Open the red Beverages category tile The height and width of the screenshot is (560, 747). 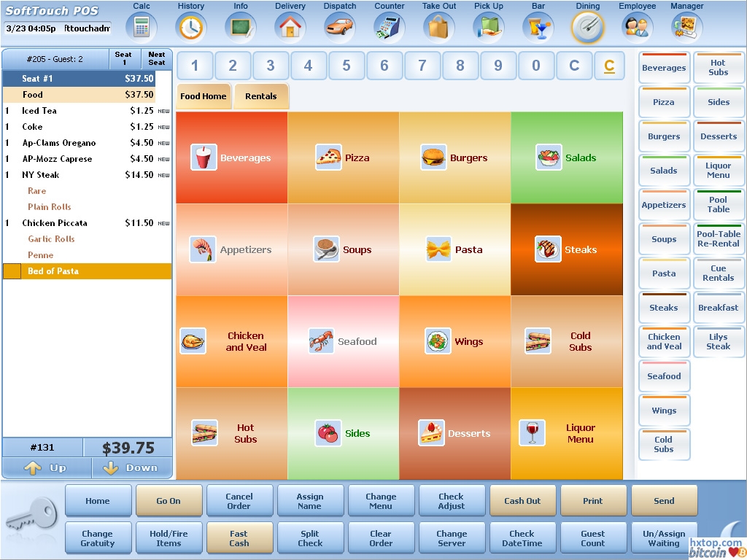(232, 157)
